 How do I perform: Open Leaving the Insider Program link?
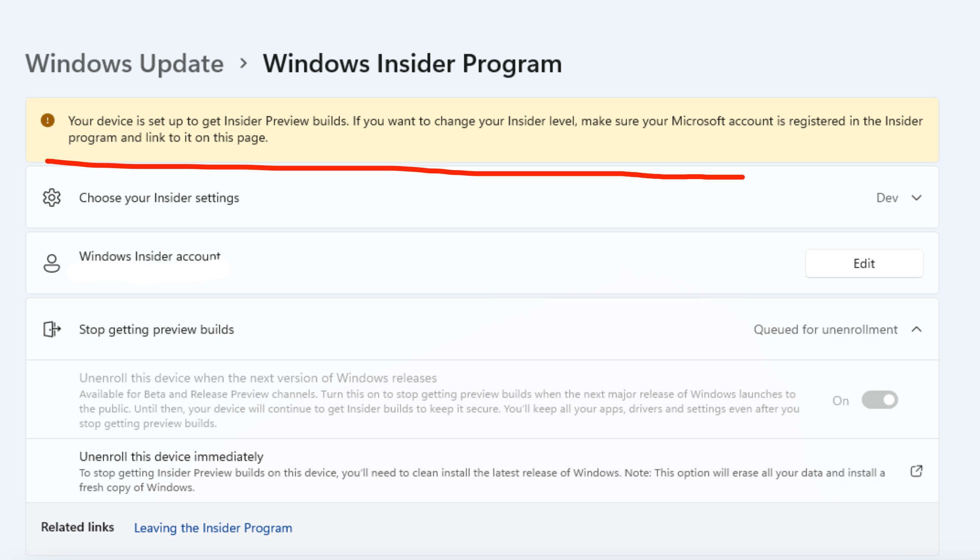click(213, 527)
